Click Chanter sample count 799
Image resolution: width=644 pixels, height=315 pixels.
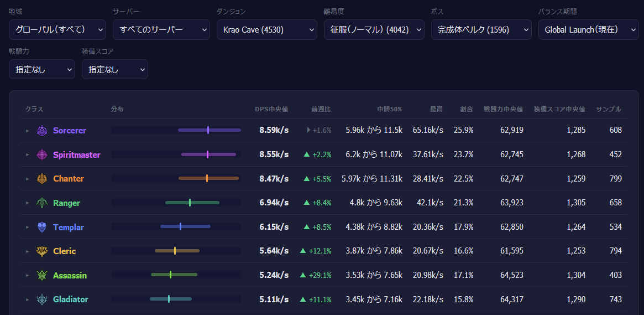pyautogui.click(x=616, y=178)
